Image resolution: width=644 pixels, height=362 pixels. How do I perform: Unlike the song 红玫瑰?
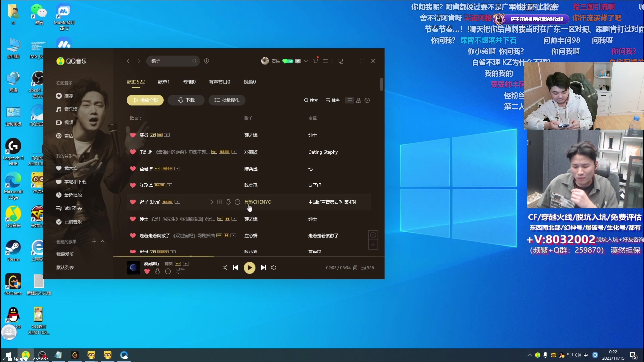click(133, 185)
